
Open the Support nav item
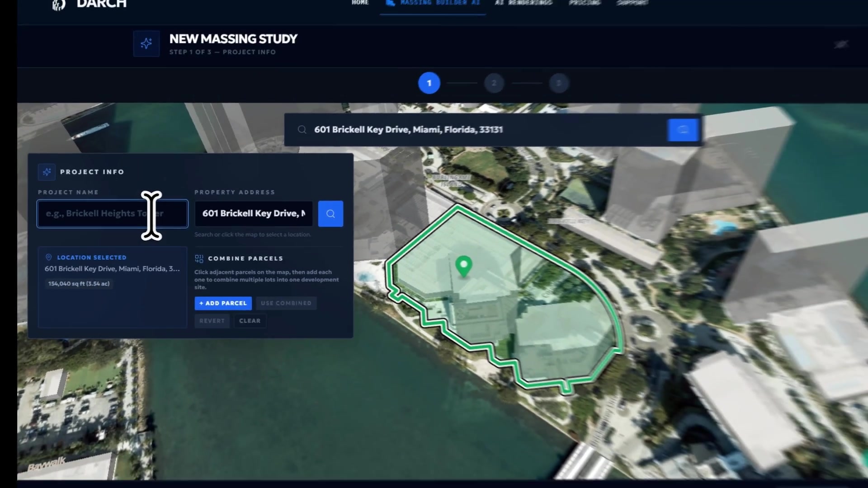point(632,3)
